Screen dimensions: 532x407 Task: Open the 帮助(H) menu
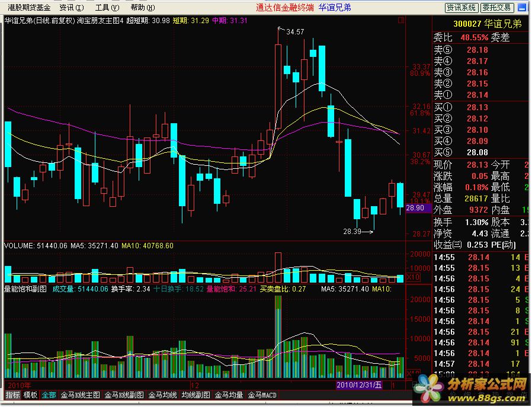143,8
